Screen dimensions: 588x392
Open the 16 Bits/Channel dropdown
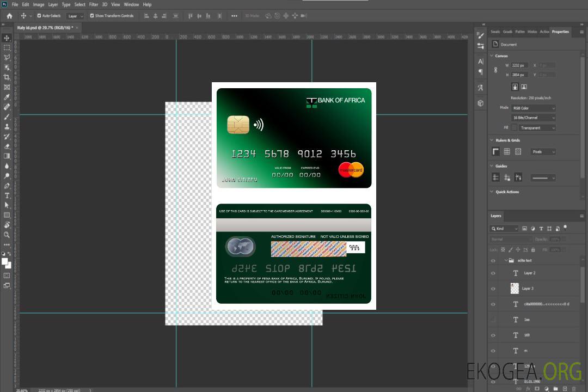pos(533,118)
